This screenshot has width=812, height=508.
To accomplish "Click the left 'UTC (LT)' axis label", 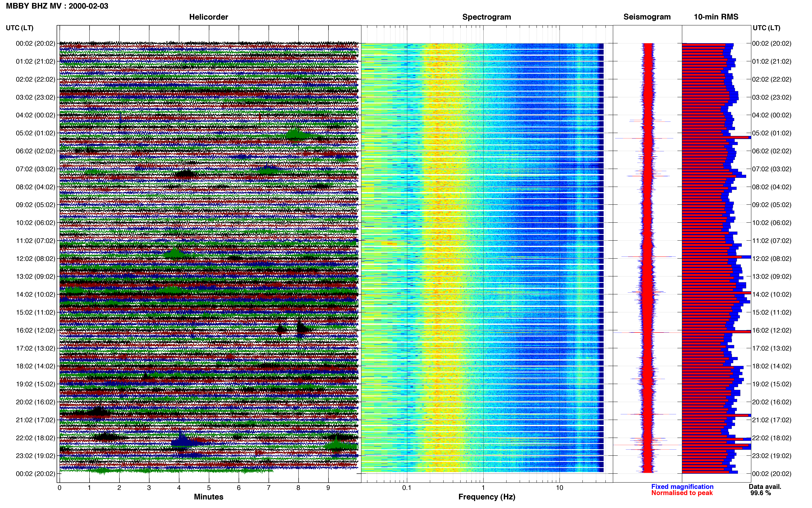I will (x=19, y=28).
